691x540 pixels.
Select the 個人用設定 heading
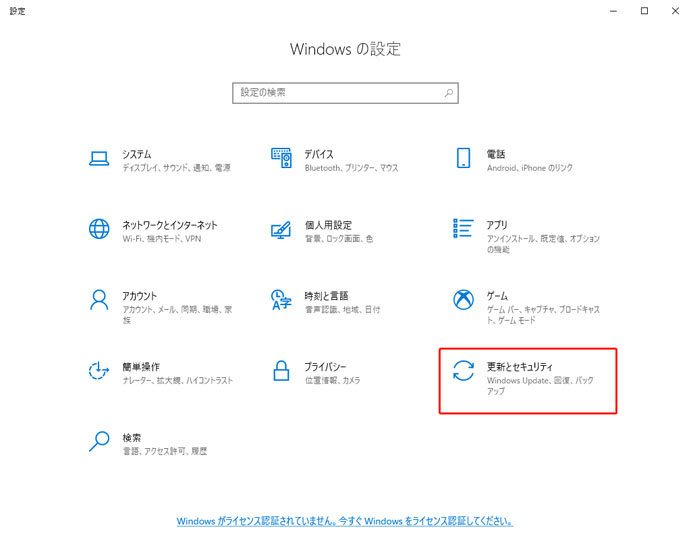[328, 225]
